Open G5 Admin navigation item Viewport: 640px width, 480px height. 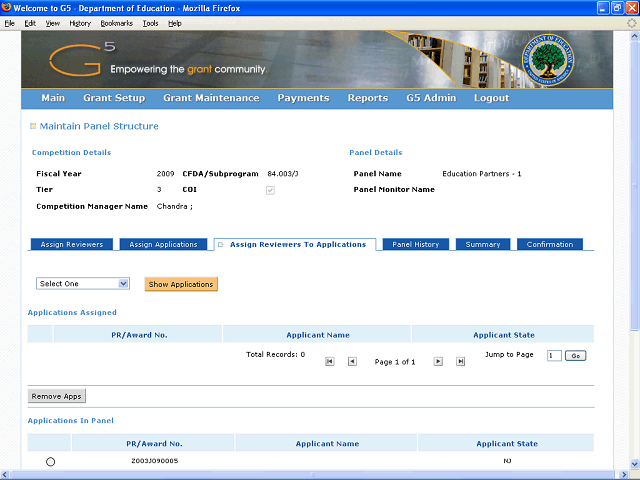click(431, 98)
